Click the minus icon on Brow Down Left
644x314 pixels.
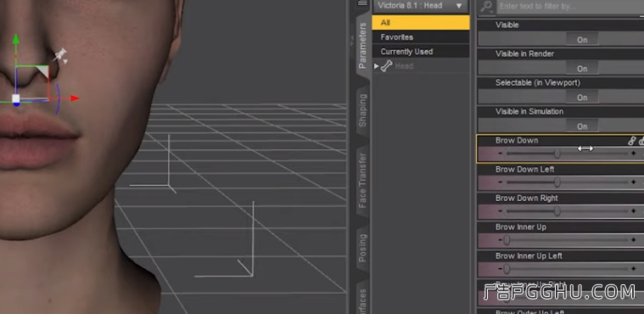coord(500,182)
